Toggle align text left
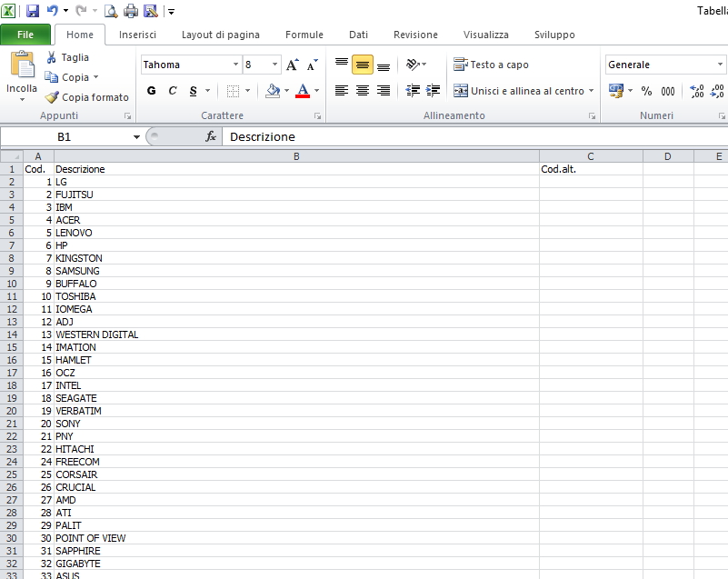728x579 pixels. coord(342,91)
